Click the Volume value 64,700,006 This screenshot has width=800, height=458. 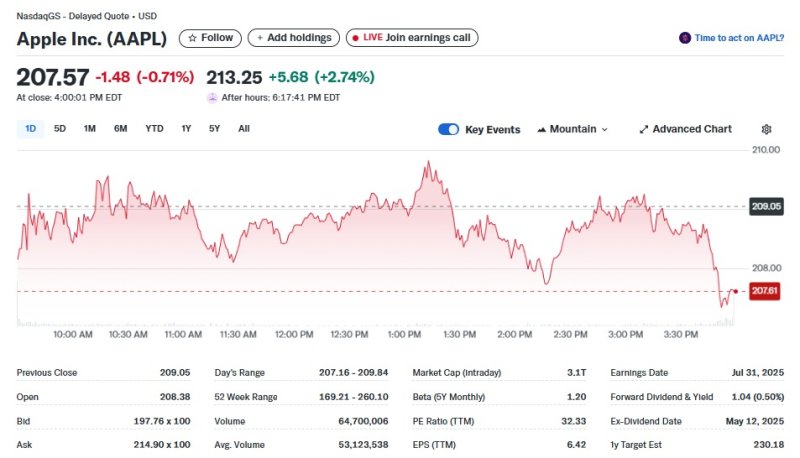click(x=363, y=421)
